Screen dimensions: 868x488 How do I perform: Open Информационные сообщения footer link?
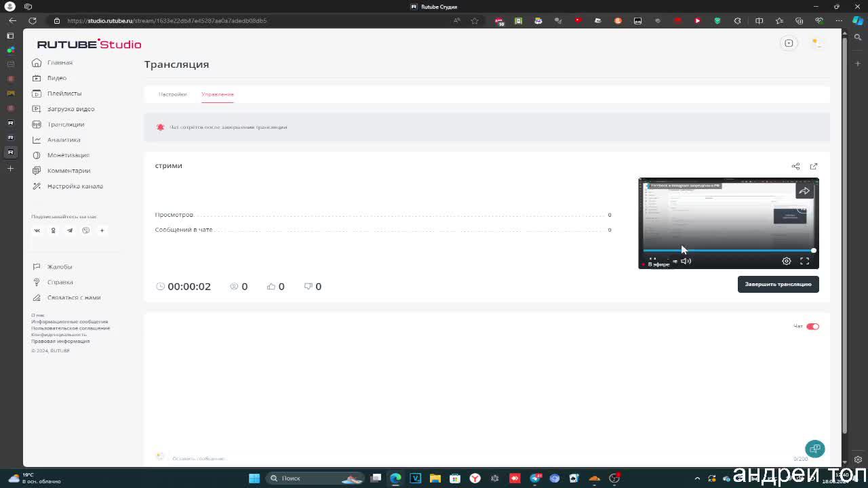point(69,322)
